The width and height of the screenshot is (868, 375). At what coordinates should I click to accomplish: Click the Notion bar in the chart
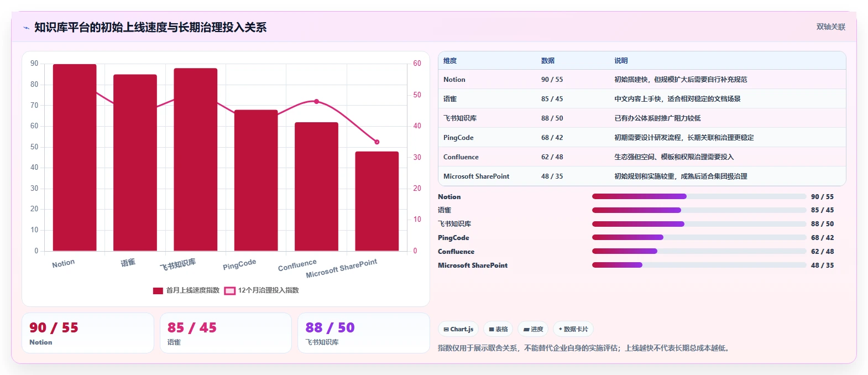(x=75, y=158)
